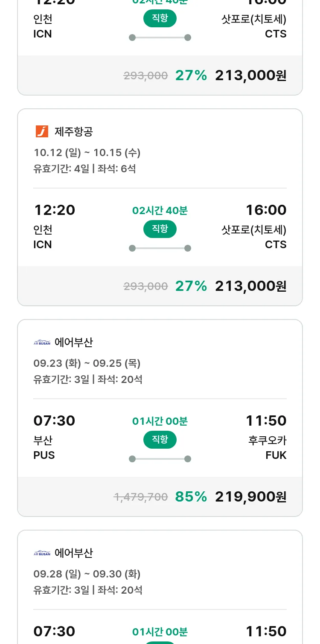The width and height of the screenshot is (320, 644).
Task: Select the 219,900원 fare
Action: pos(250,496)
